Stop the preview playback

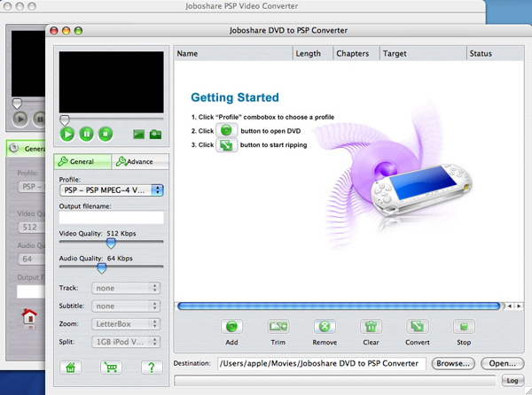coord(106,134)
